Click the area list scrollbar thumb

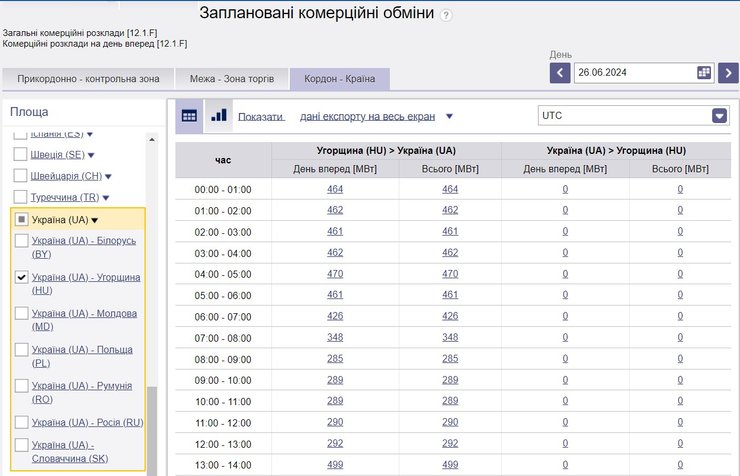click(x=151, y=431)
